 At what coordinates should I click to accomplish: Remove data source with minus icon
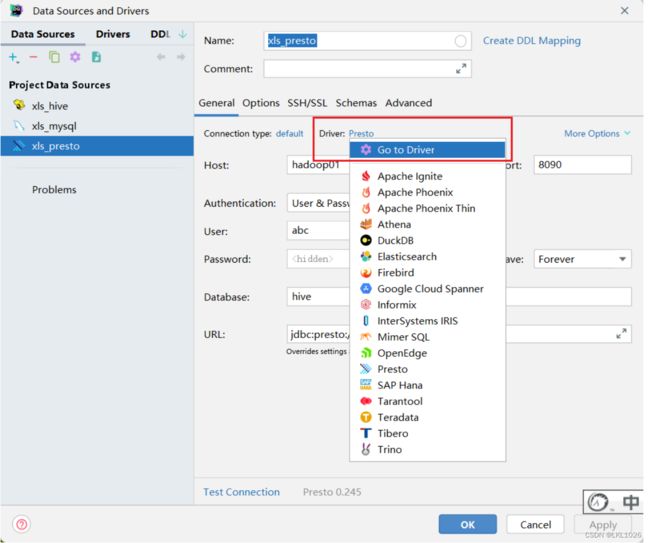(34, 58)
